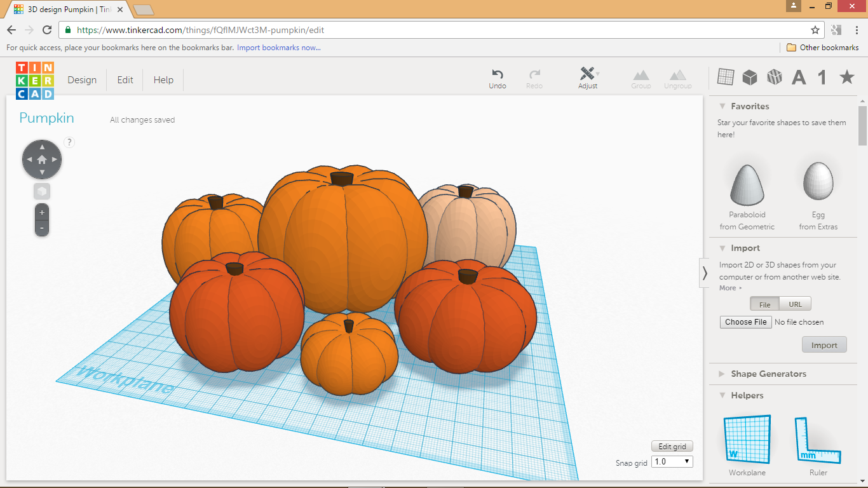
Task: Click the Edit grid button
Action: [x=672, y=446]
